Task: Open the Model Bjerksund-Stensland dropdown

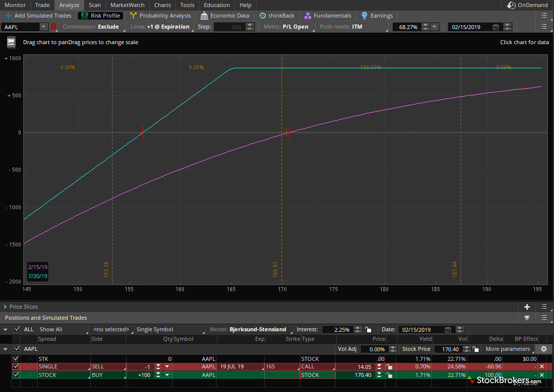Action: [251, 329]
